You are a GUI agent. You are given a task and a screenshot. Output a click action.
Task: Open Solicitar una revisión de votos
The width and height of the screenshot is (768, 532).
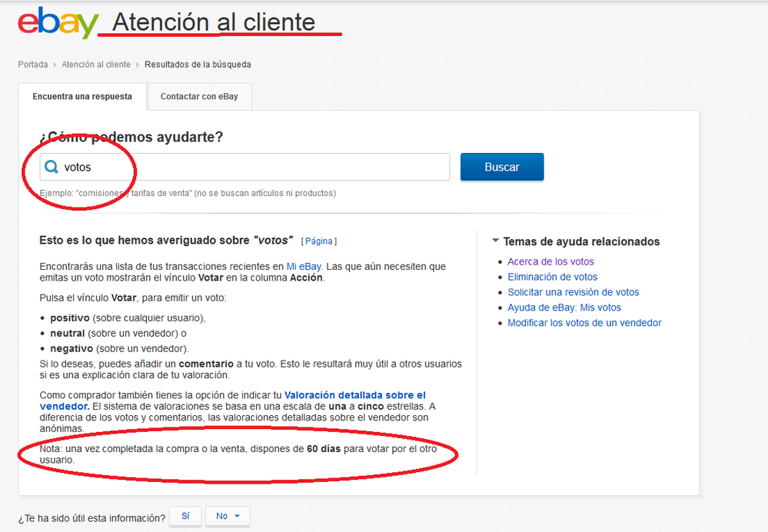coord(573,292)
